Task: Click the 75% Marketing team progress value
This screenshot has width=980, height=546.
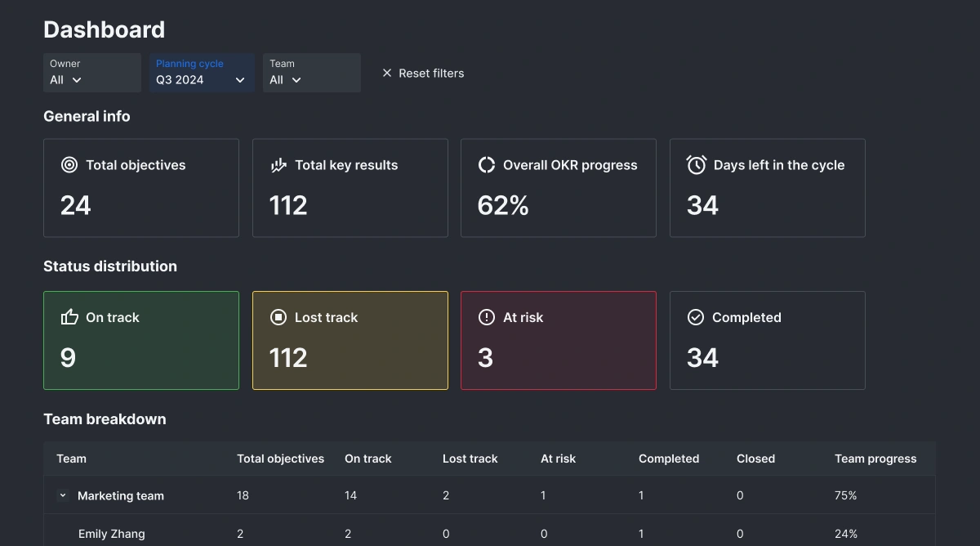Action: [x=845, y=495]
